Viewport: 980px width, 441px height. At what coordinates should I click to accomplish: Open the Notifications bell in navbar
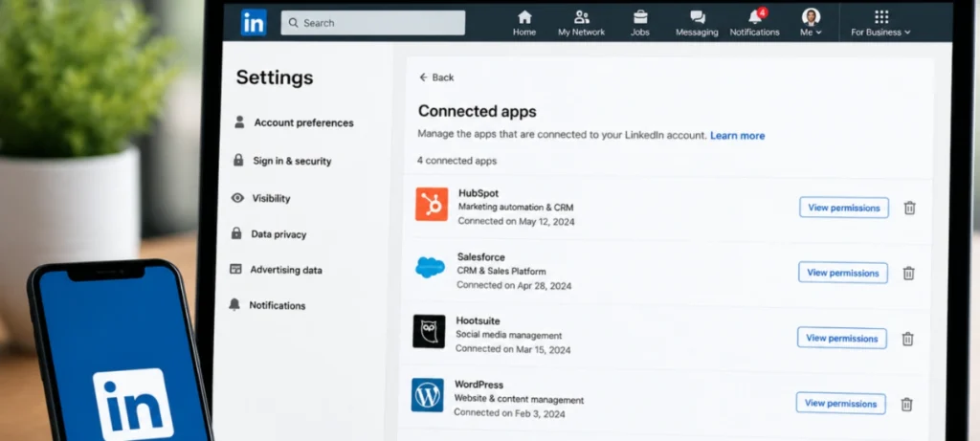(754, 17)
